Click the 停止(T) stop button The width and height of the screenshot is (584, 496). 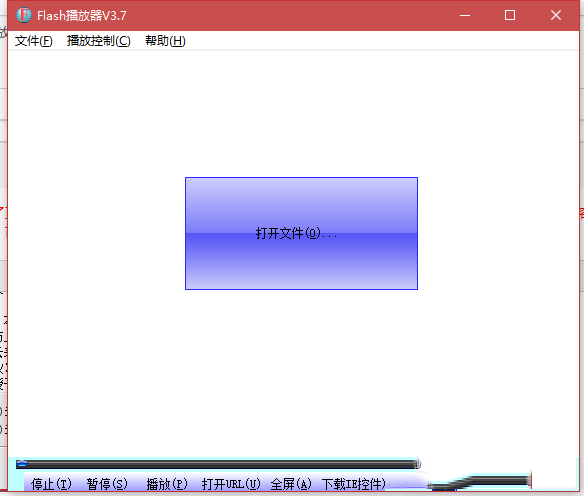click(x=51, y=484)
